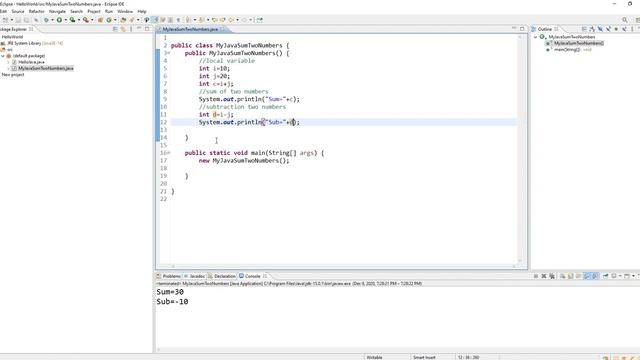This screenshot has width=640, height=360.
Task: Click the editor horizontal scrollbar
Action: [343, 267]
